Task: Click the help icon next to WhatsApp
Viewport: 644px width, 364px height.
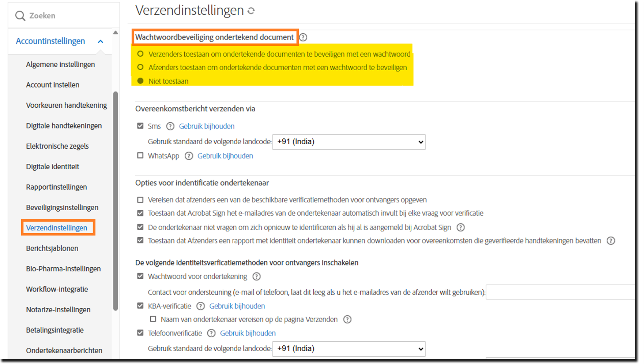Action: tap(189, 156)
